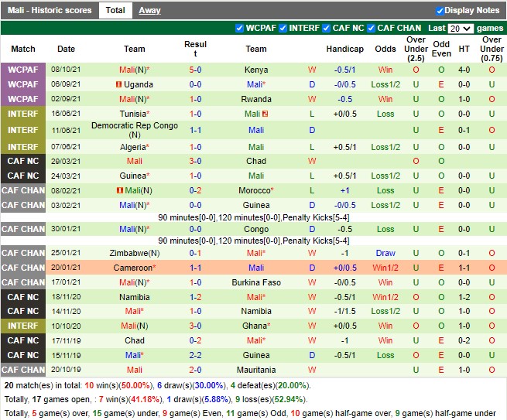Click the red card icon next to Mali in the Tunisia match
This screenshot has height=420, width=507.
tap(265, 114)
